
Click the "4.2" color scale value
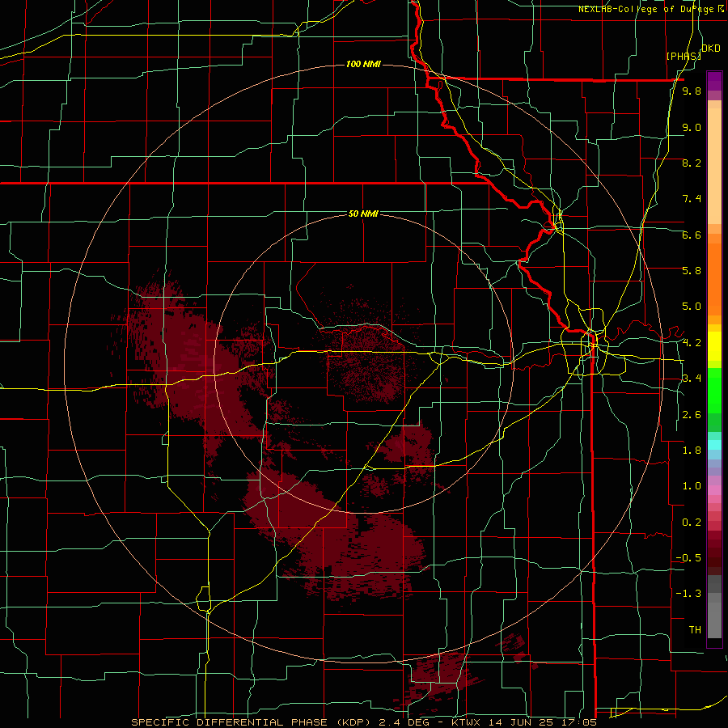[692, 343]
